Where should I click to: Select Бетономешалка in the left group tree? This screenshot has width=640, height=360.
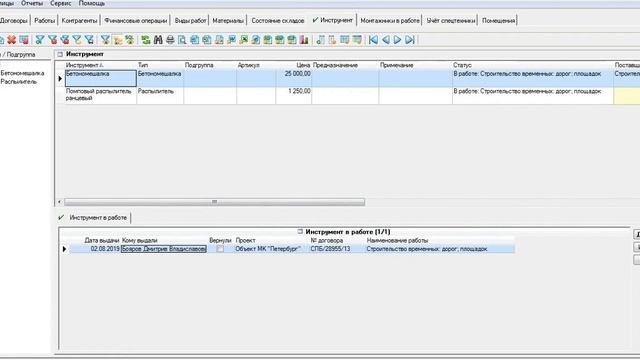[22, 73]
